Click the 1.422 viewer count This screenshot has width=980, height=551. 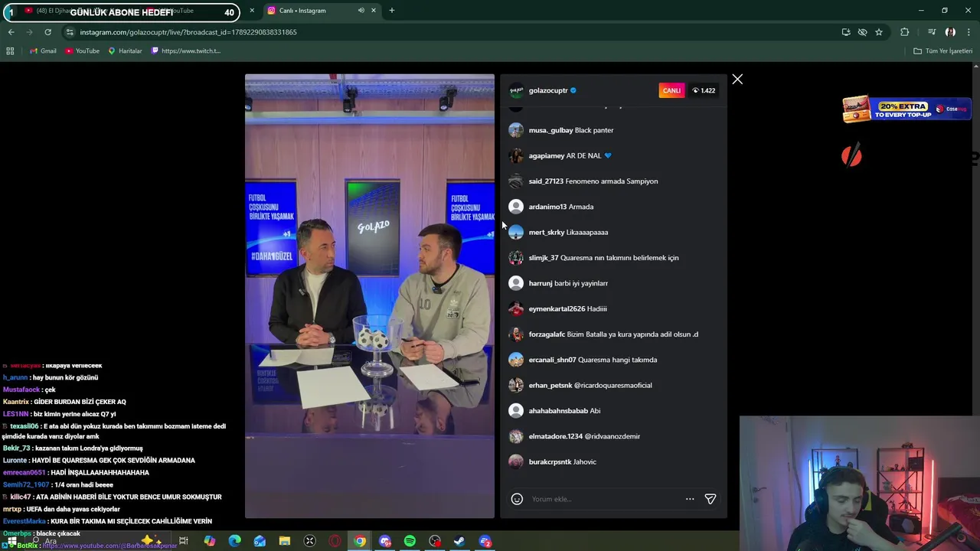pos(704,90)
